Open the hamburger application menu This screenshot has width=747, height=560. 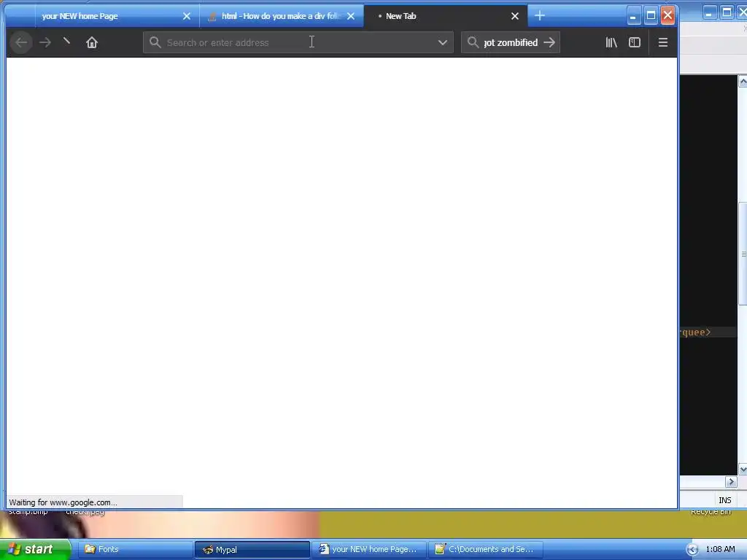[662, 42]
